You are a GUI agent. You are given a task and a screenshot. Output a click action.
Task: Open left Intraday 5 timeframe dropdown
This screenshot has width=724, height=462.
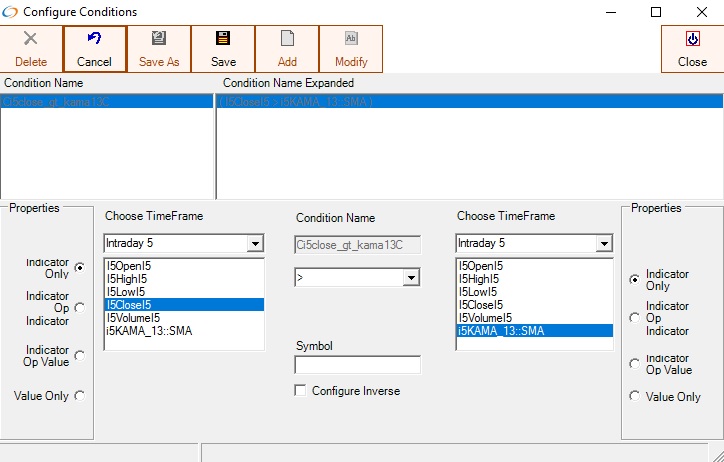click(255, 243)
